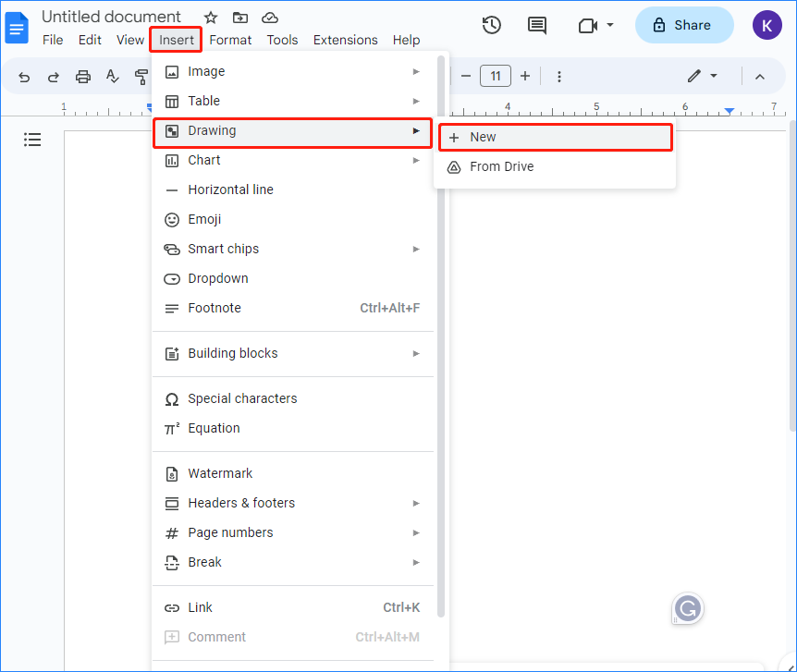
Task: Click the Redo icon
Action: (x=53, y=77)
